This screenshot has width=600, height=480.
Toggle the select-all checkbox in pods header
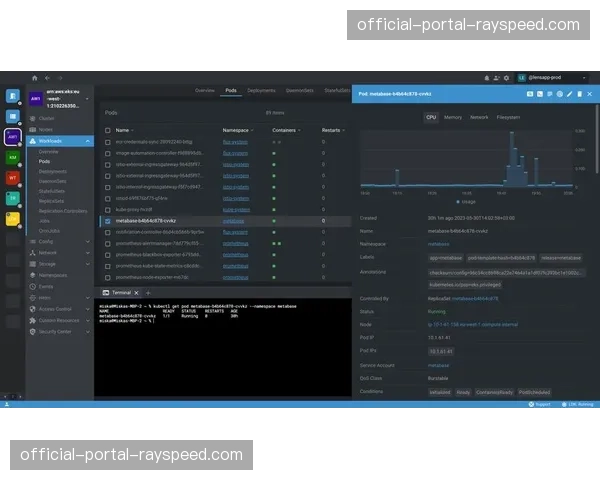107,130
